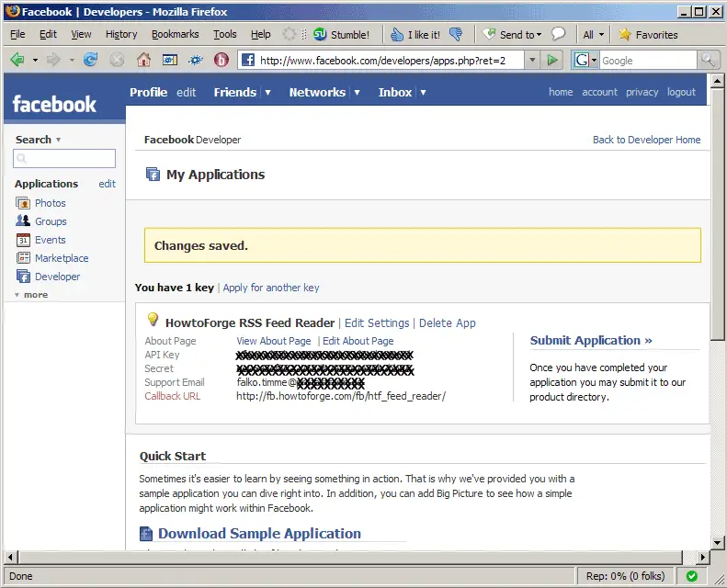Open the Photos application in sidebar

(50, 203)
